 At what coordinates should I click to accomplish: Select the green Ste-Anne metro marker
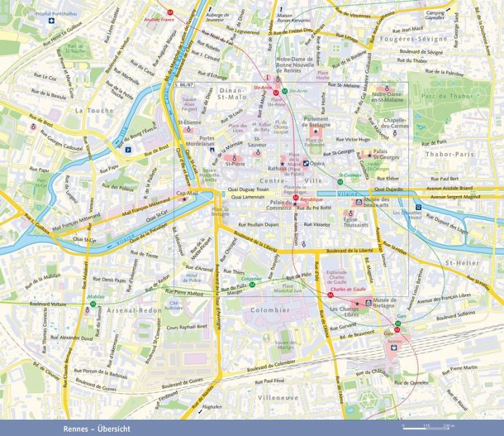(285, 92)
